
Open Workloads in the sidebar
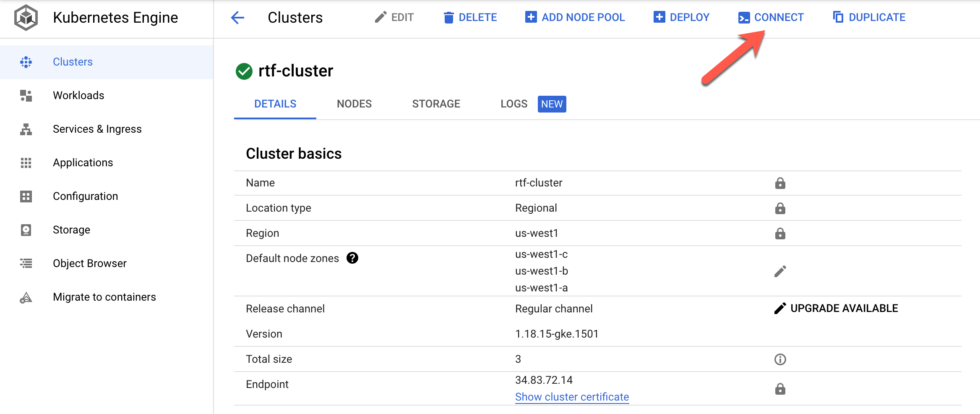click(x=107, y=96)
